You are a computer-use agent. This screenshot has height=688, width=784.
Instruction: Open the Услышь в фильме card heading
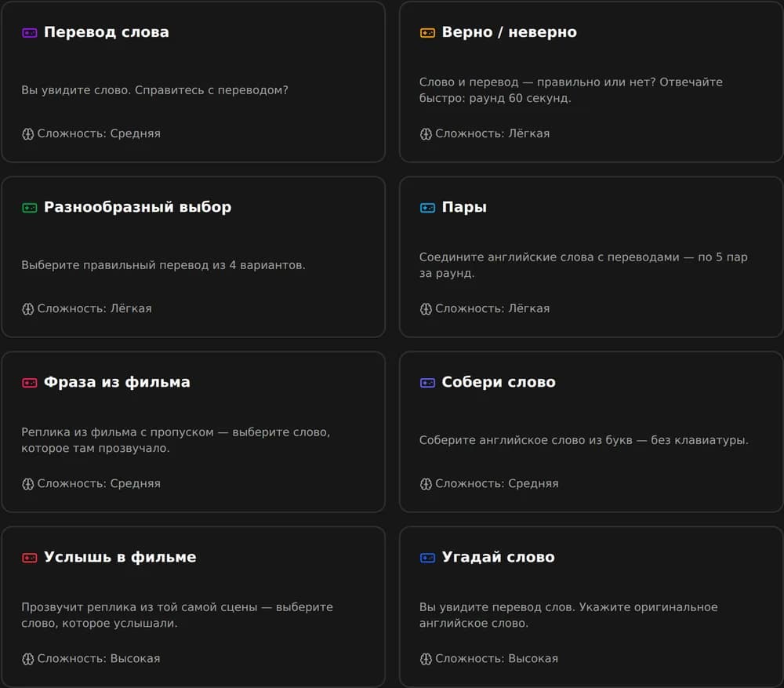pos(120,557)
